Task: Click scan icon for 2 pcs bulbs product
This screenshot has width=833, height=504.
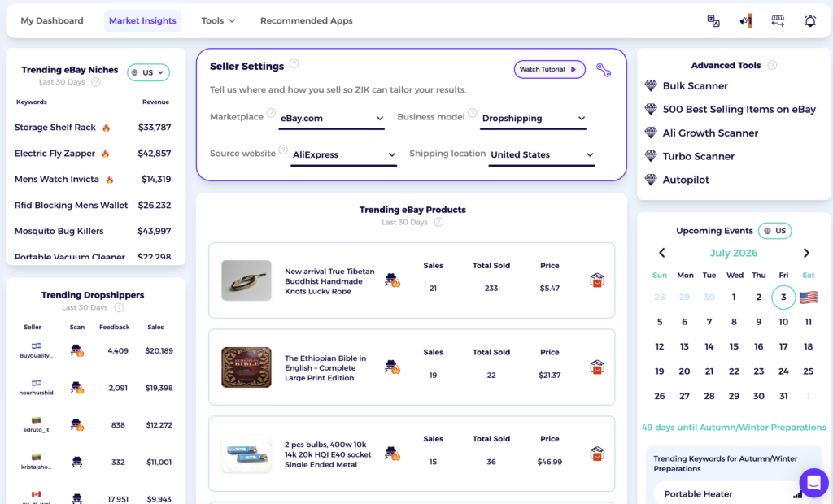Action: pyautogui.click(x=393, y=453)
